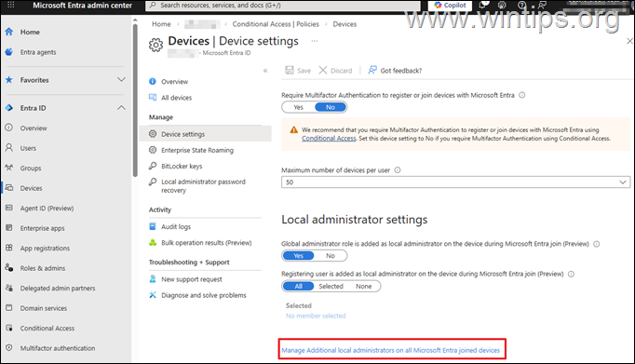Click the Conditional Access icon in sidebar
The image size is (635, 364).
click(x=9, y=328)
